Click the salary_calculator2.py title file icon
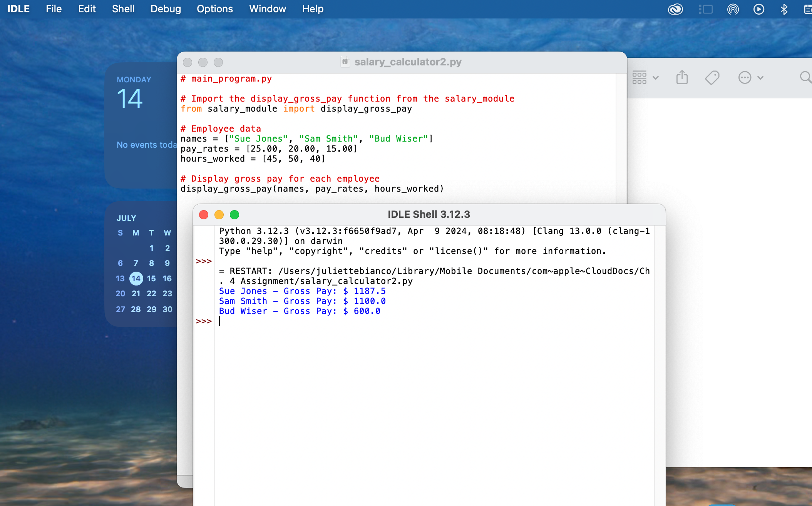 coord(345,62)
